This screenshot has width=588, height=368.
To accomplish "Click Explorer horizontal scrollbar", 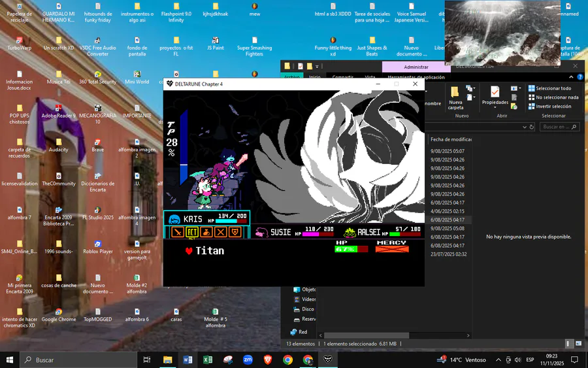I will point(367,335).
